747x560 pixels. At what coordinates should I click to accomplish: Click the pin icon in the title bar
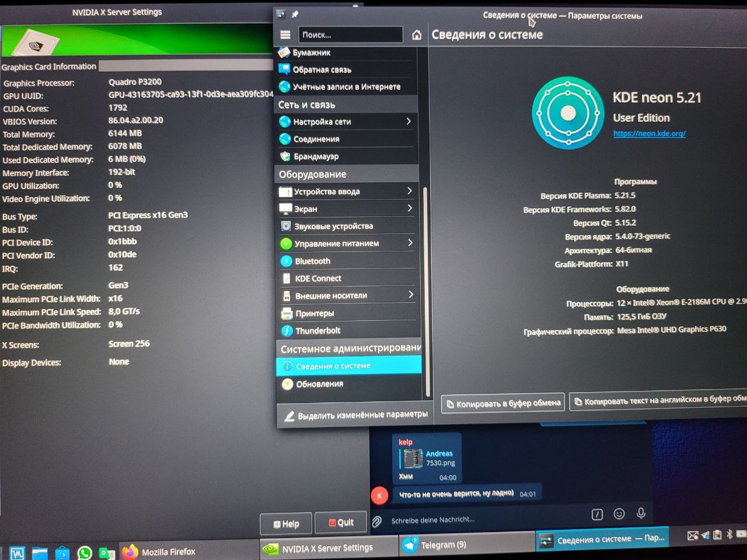(x=295, y=14)
